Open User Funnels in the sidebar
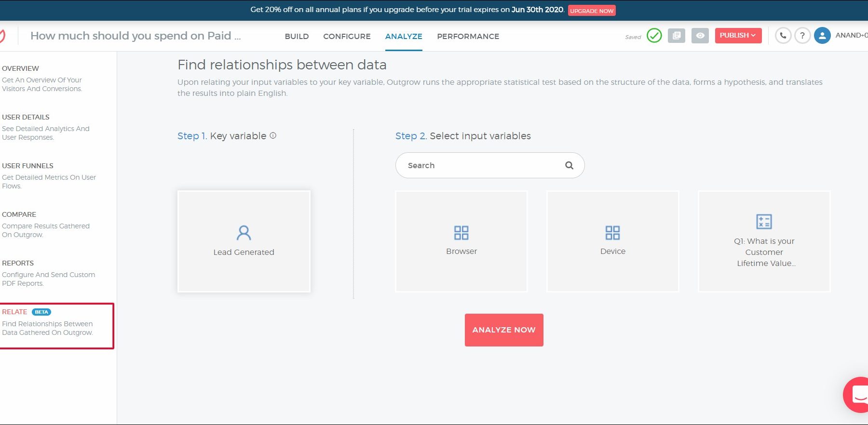868x425 pixels. click(28, 166)
